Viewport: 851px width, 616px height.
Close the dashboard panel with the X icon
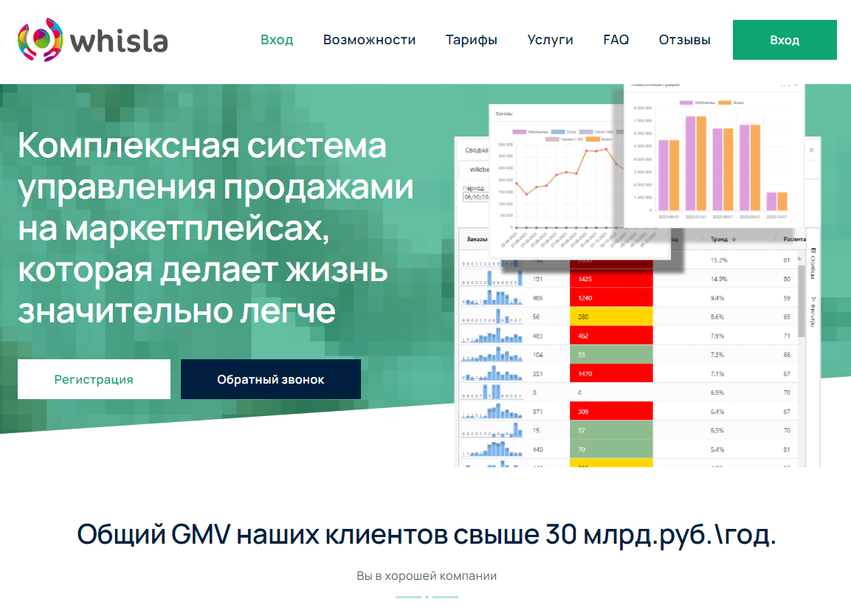coord(811,150)
